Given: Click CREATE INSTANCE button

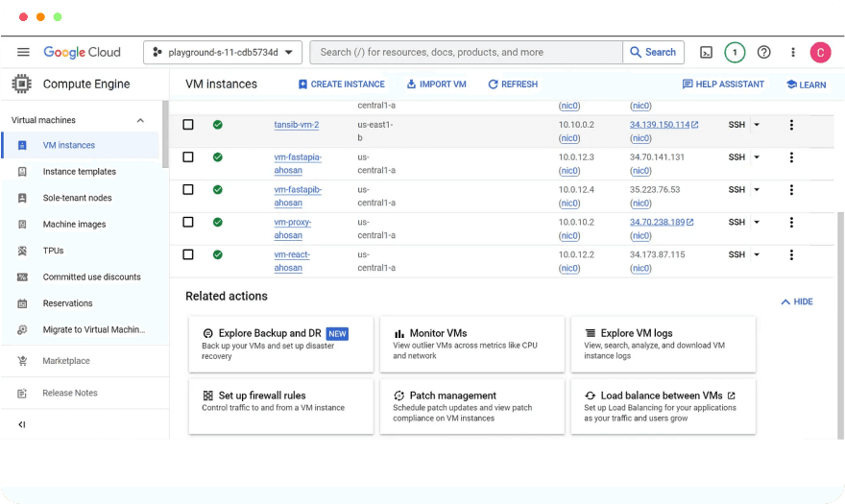Looking at the screenshot, I should point(342,84).
